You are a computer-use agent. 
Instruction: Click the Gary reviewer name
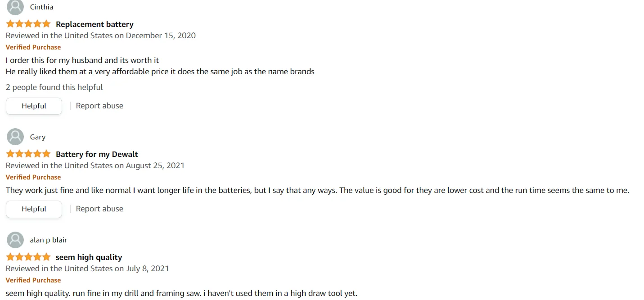38,137
